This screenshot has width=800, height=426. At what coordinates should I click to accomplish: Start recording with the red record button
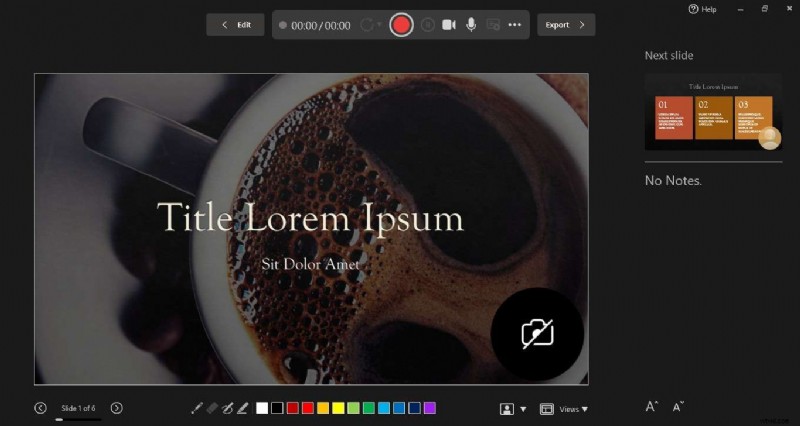tap(402, 25)
